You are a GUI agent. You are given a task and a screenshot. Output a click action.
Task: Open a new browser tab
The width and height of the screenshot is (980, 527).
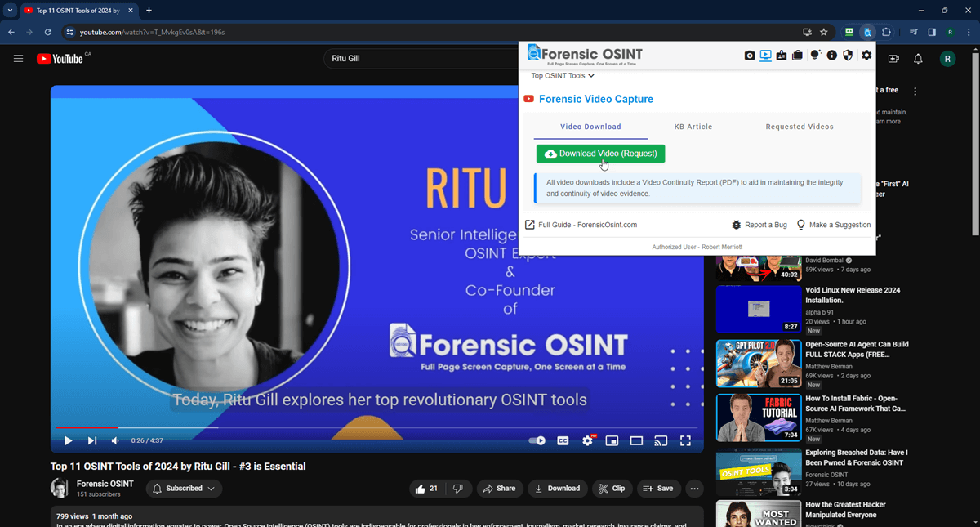[x=149, y=11]
